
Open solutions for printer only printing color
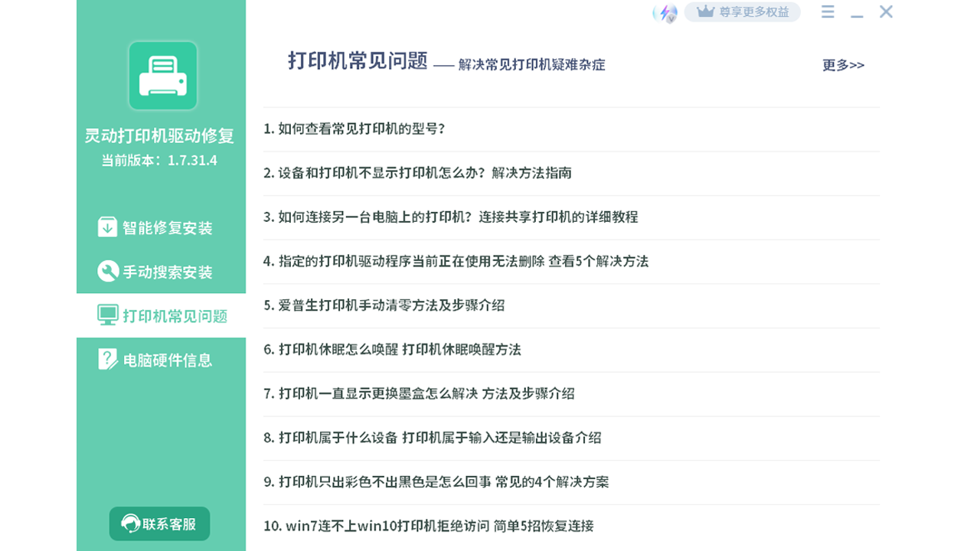(432, 482)
